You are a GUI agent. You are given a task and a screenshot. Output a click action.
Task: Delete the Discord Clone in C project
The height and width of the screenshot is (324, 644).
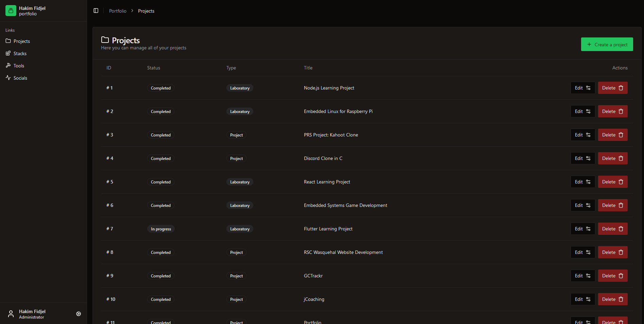coord(612,158)
